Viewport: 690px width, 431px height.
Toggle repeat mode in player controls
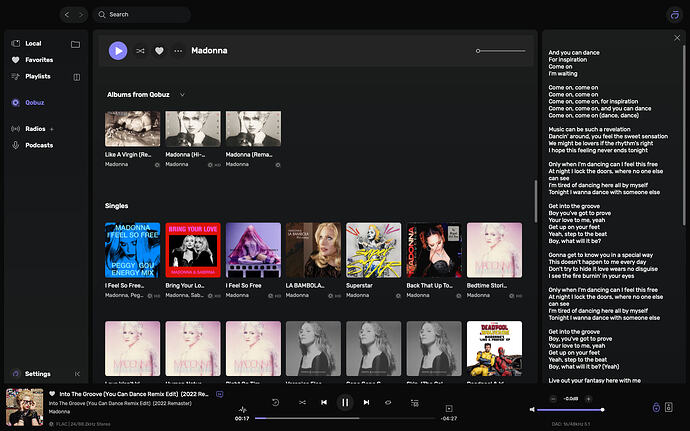388,402
